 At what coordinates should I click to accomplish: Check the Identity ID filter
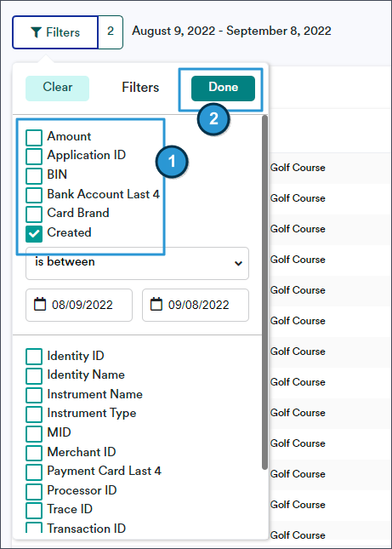[34, 357]
